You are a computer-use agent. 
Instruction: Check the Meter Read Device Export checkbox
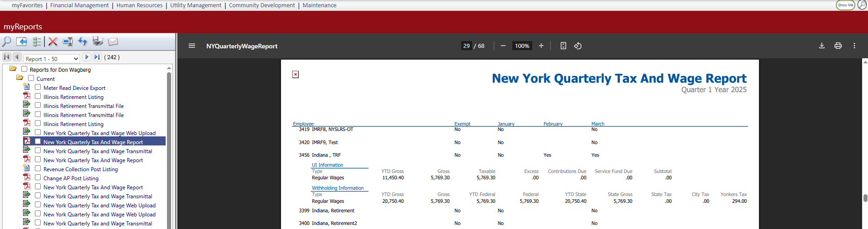click(38, 87)
